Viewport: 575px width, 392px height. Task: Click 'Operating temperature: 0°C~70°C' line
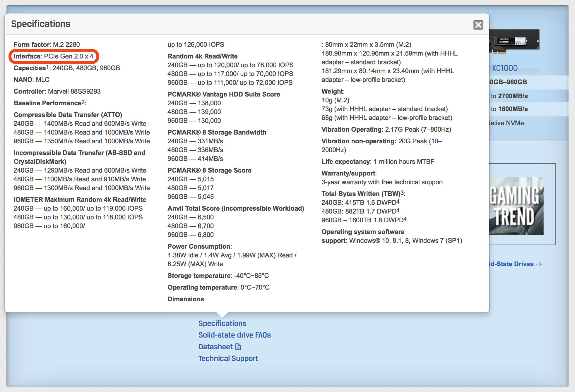(219, 287)
